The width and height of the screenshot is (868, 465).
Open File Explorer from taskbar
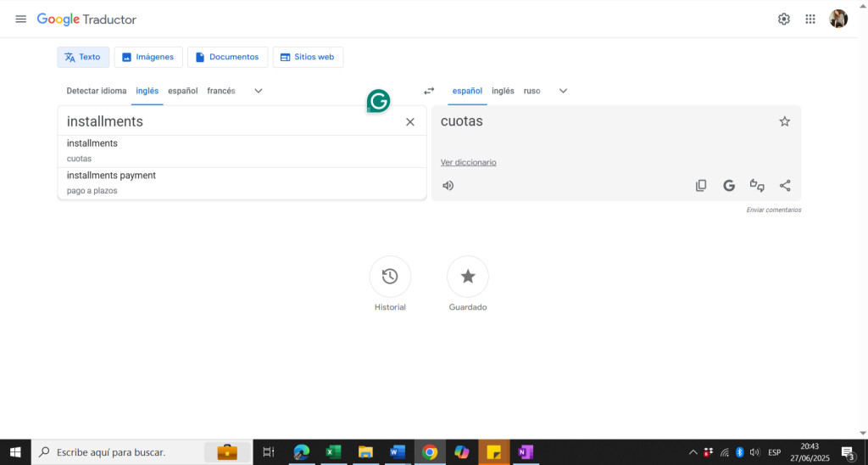click(x=365, y=452)
